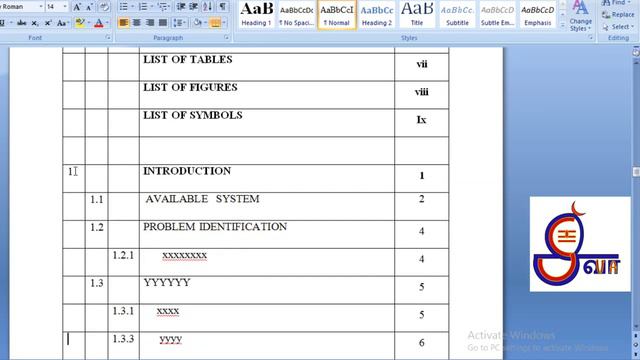Toggle Align Text Left
The height and width of the screenshot is (360, 640).
[123, 23]
